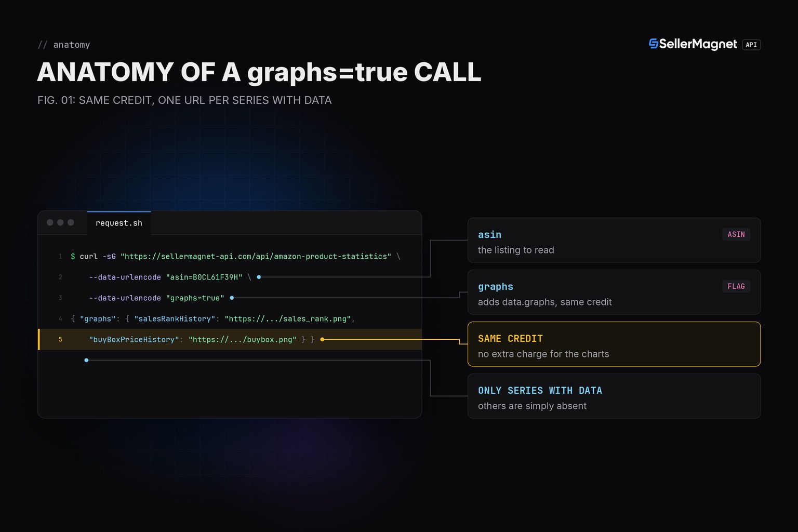Viewport: 798px width, 532px height.
Task: Click line number 1 in the gutter
Action: 60,256
